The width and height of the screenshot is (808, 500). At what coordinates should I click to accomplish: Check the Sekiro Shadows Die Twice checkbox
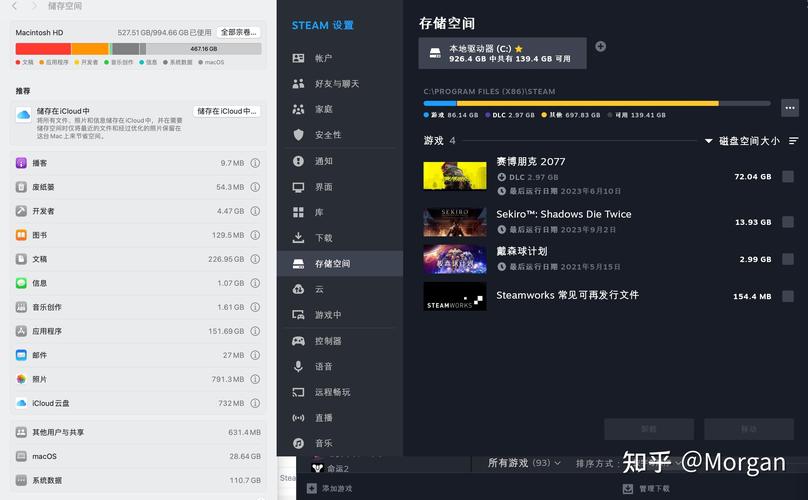tap(788, 222)
